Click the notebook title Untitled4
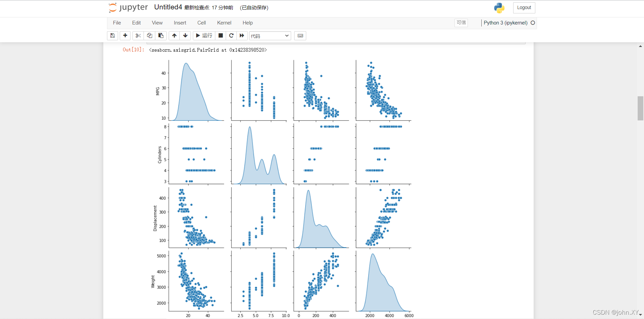Image resolution: width=644 pixels, height=319 pixels. coord(168,7)
